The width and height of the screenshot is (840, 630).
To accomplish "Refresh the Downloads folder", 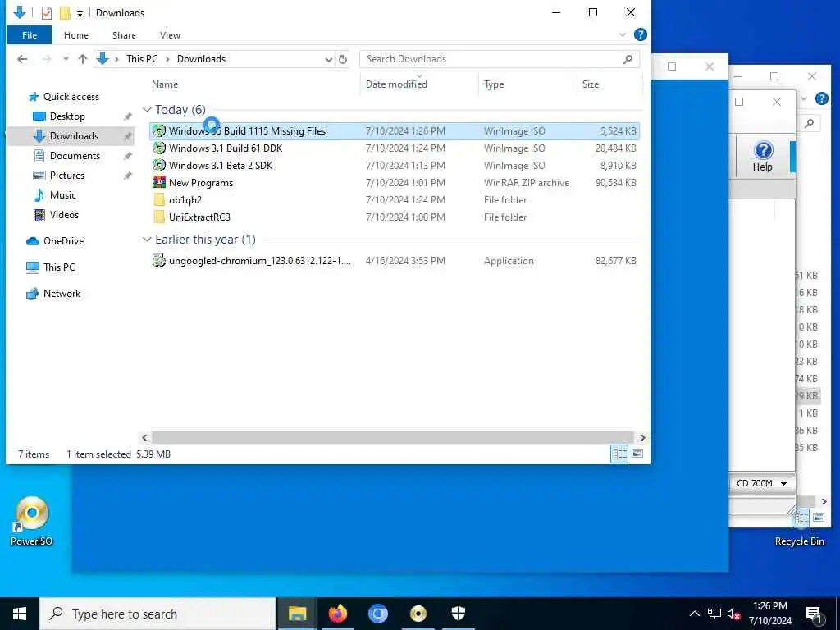I will click(x=343, y=59).
